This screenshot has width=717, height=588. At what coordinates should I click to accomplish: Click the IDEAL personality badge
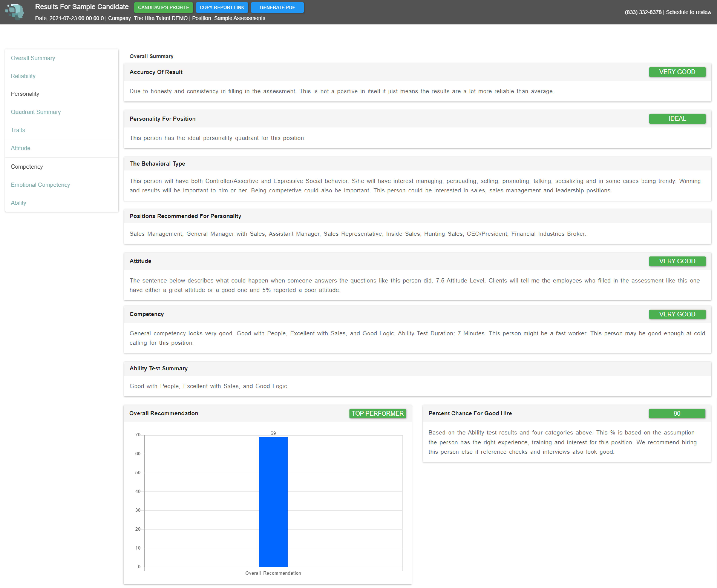click(x=677, y=119)
